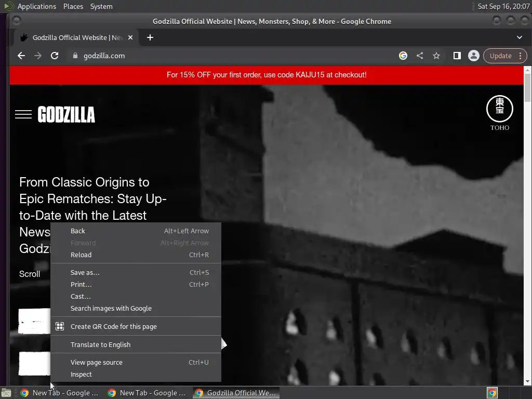Expand the tab search chevron
Screen dimensions: 532x399
click(520, 37)
